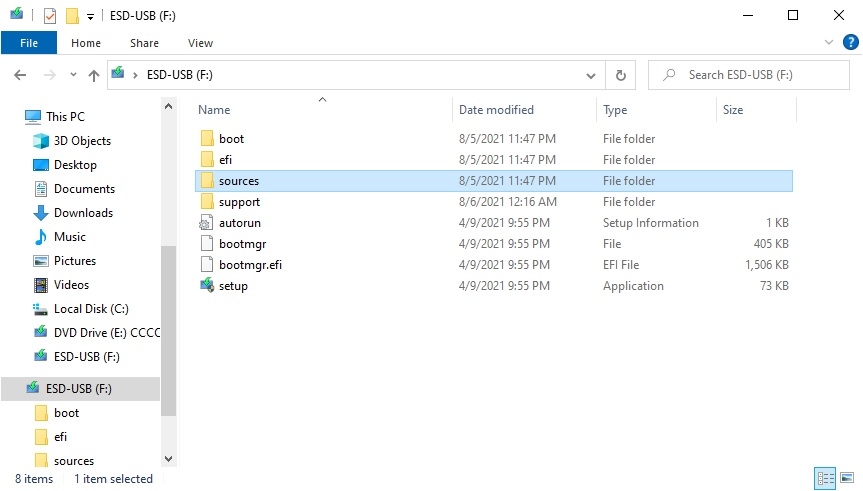Switch to the View ribbon tab
The height and width of the screenshot is (491, 863).
pos(200,43)
